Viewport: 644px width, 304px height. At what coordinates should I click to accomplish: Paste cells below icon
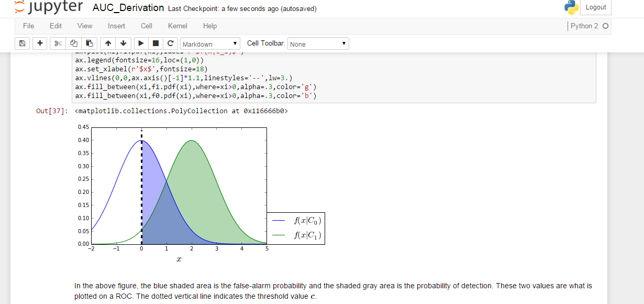[x=90, y=44]
